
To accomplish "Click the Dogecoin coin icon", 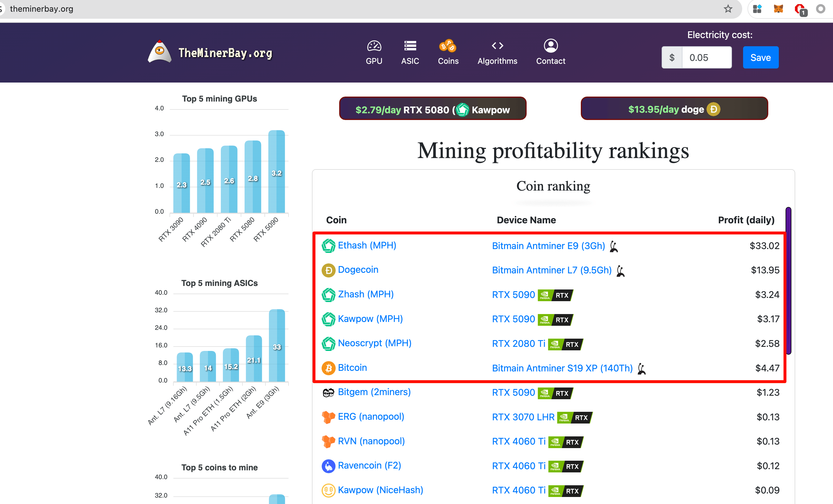I will pos(328,270).
